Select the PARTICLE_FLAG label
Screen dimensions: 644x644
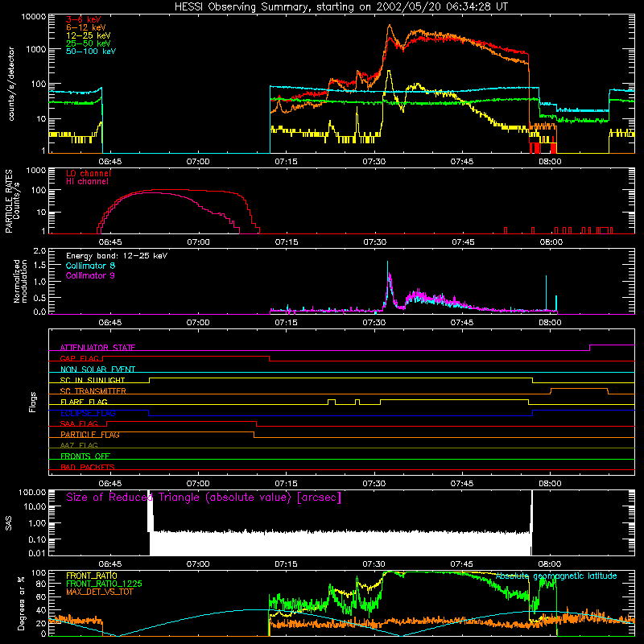90,435
